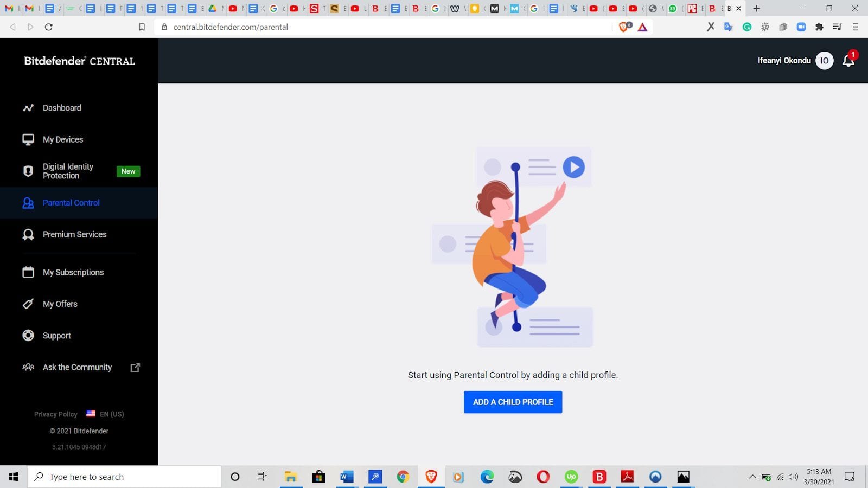Screen dimensions: 868x488
Task: Click the Dashboard sidebar icon
Action: coord(28,108)
